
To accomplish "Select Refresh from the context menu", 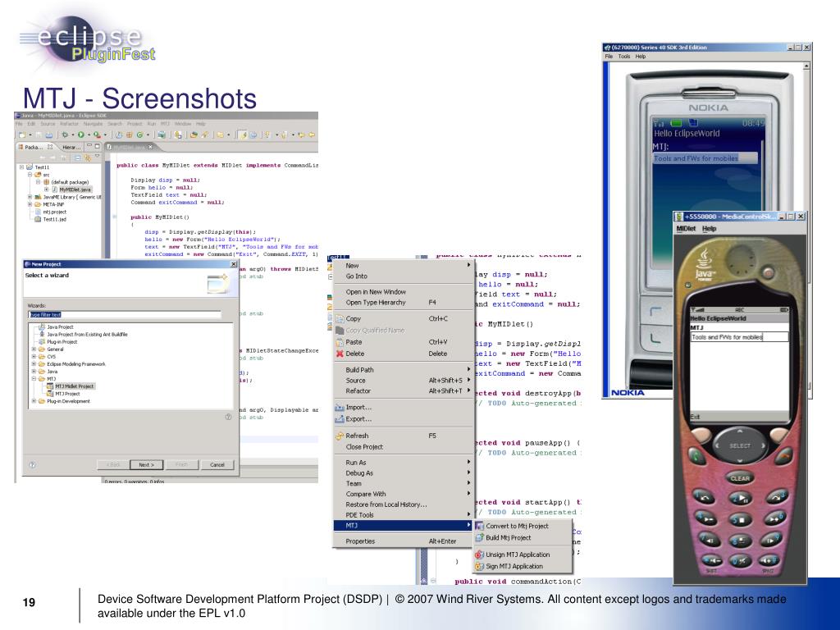I will tap(402, 436).
